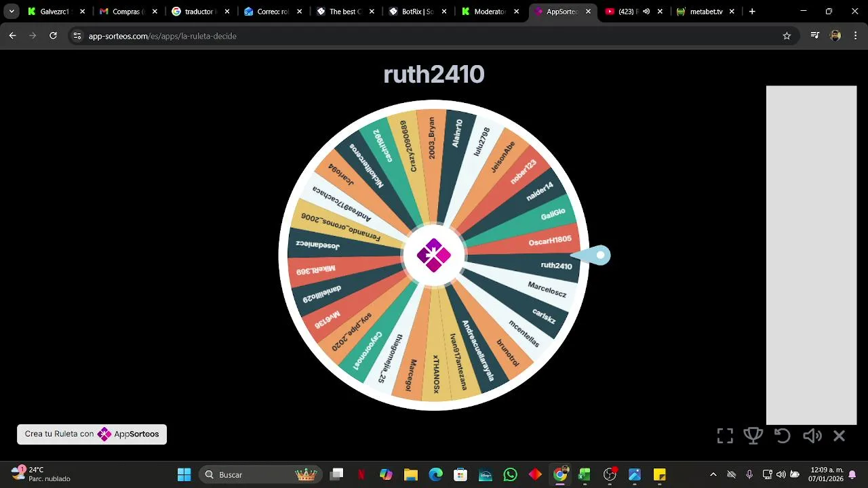Viewport: 868px width, 488px height.
Task: Expand the tab search dropdown arrow
Action: [12, 12]
